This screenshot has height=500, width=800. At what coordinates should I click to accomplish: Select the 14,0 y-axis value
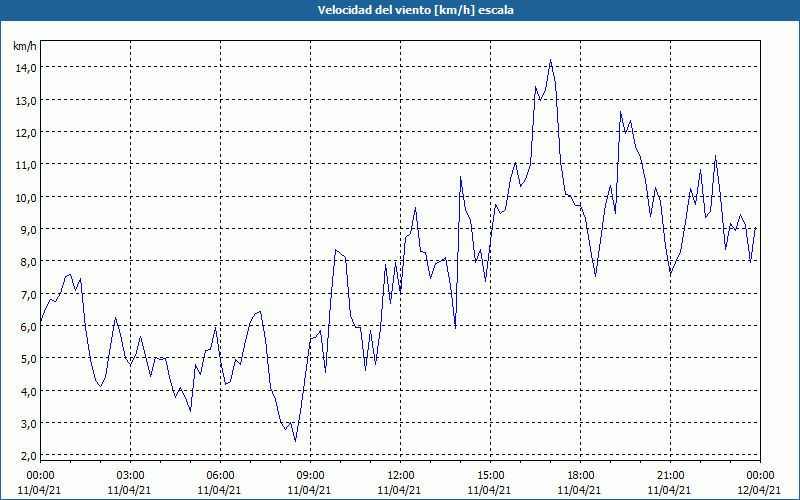coord(25,67)
